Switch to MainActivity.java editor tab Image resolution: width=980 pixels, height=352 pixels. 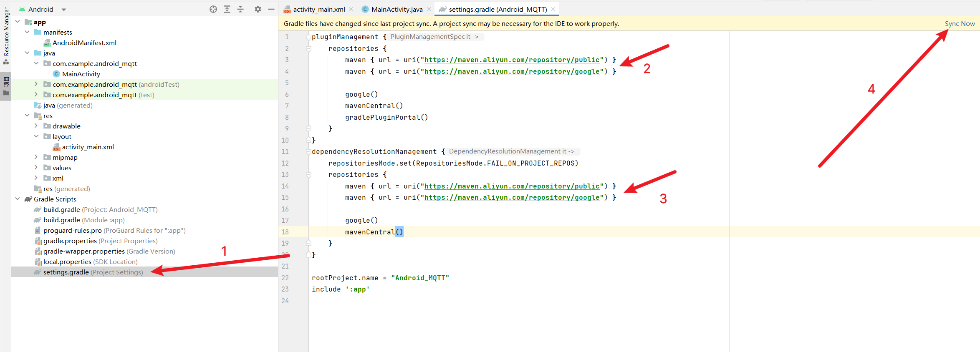pos(397,9)
